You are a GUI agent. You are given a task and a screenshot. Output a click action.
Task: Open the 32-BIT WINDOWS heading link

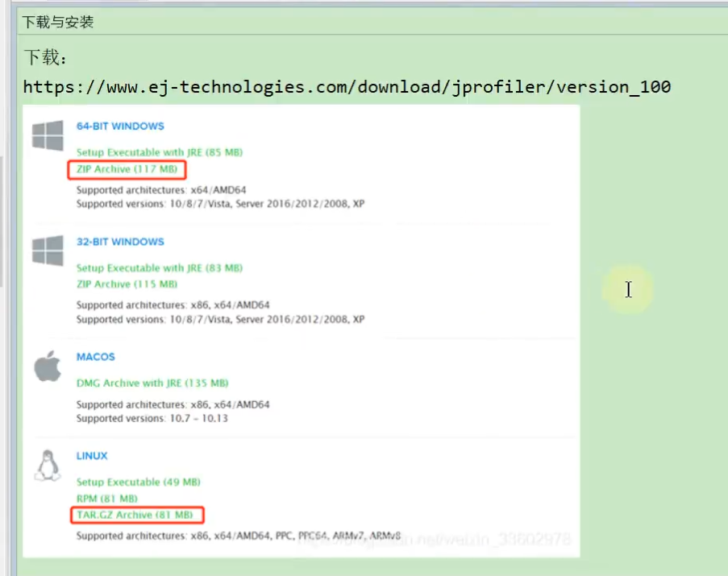(x=120, y=242)
